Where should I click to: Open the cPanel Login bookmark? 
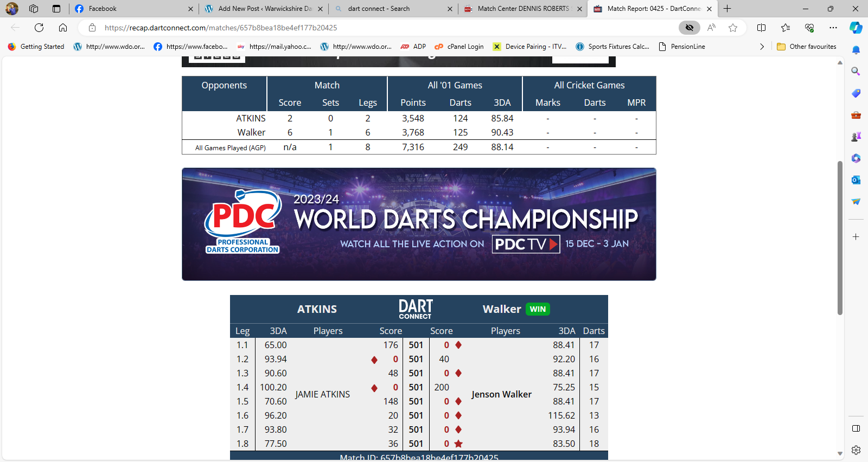[459, 47]
